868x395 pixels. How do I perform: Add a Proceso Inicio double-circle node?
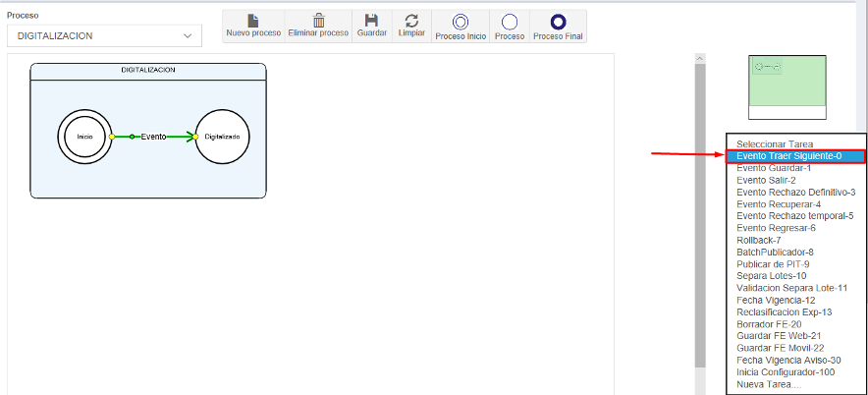click(x=461, y=22)
